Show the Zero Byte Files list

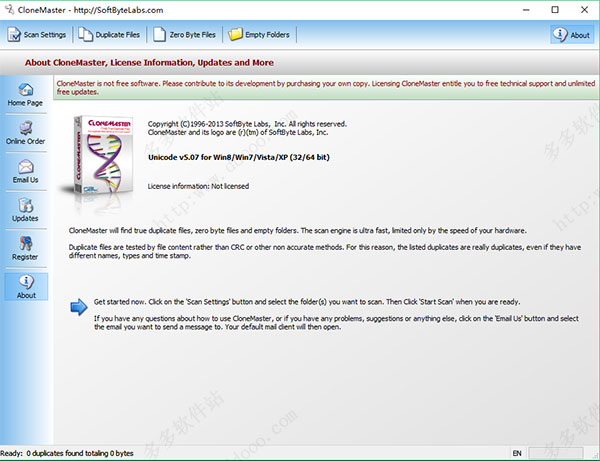[185, 35]
